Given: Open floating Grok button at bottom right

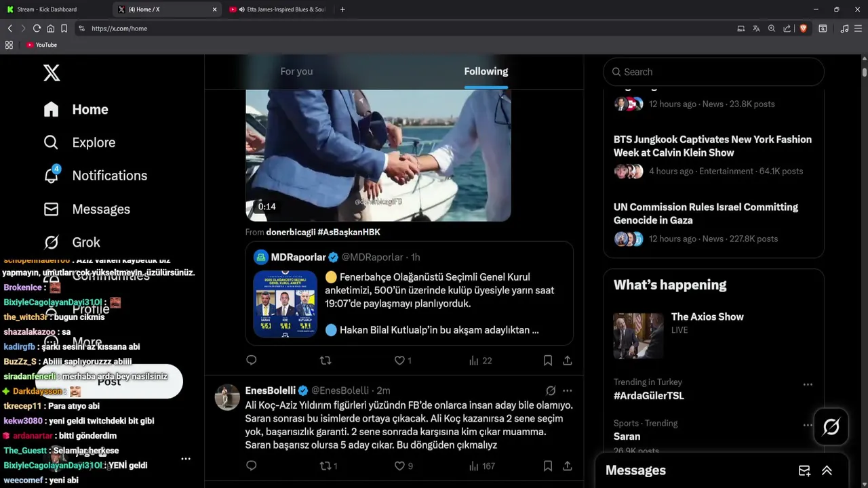Looking at the screenshot, I should pos(831,426).
